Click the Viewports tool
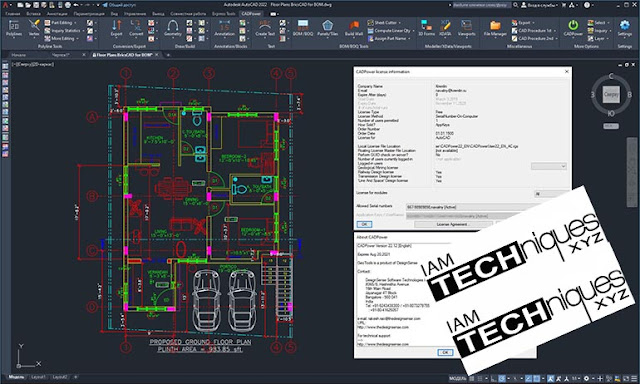 (x=466, y=28)
